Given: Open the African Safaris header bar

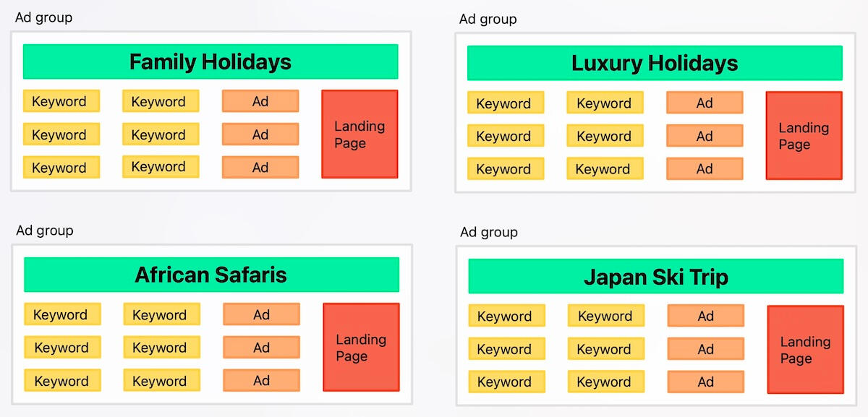Looking at the screenshot, I should point(211,275).
